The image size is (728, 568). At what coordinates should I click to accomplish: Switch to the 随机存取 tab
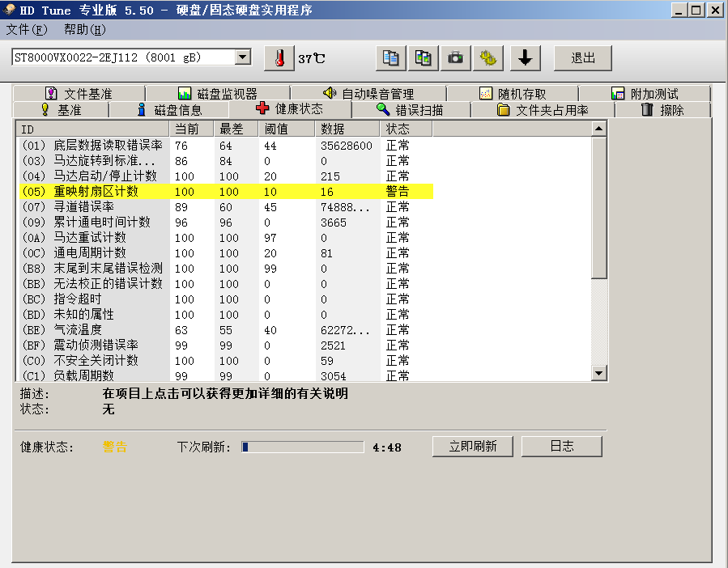513,94
